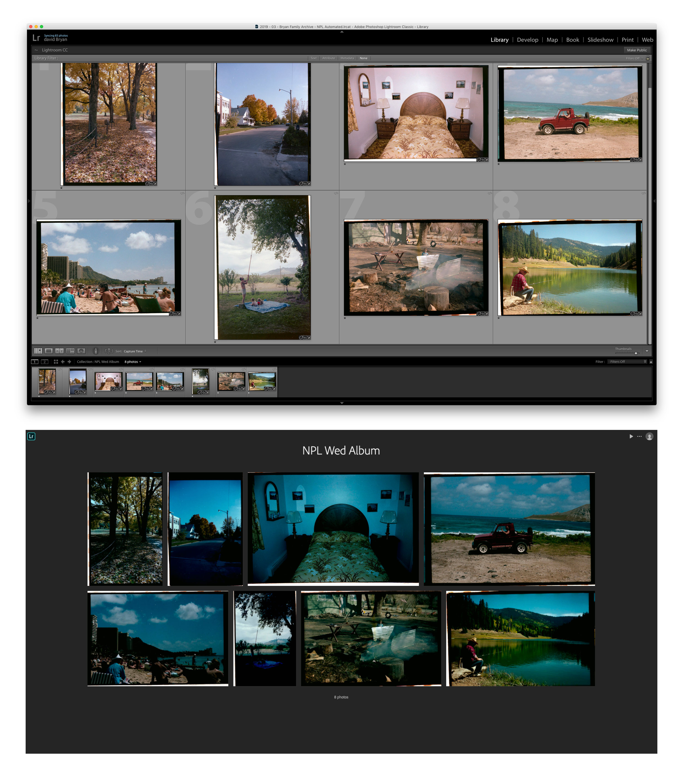Switch to the Develop module

tap(528, 40)
